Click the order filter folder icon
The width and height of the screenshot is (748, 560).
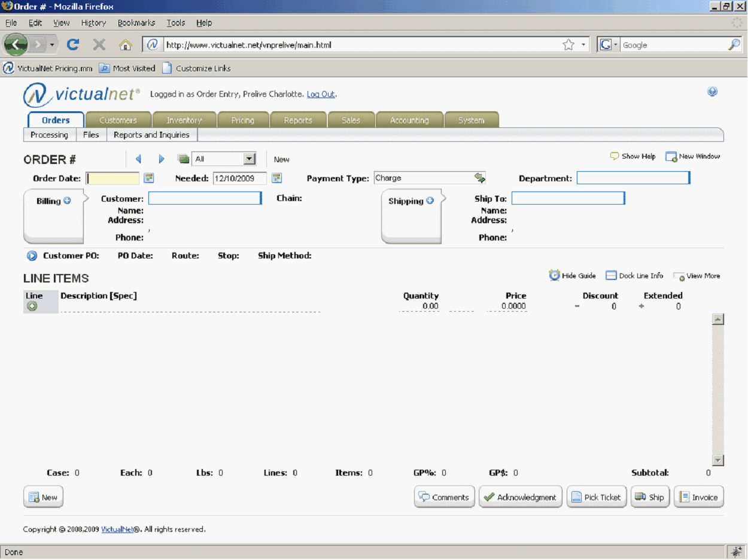tap(184, 159)
